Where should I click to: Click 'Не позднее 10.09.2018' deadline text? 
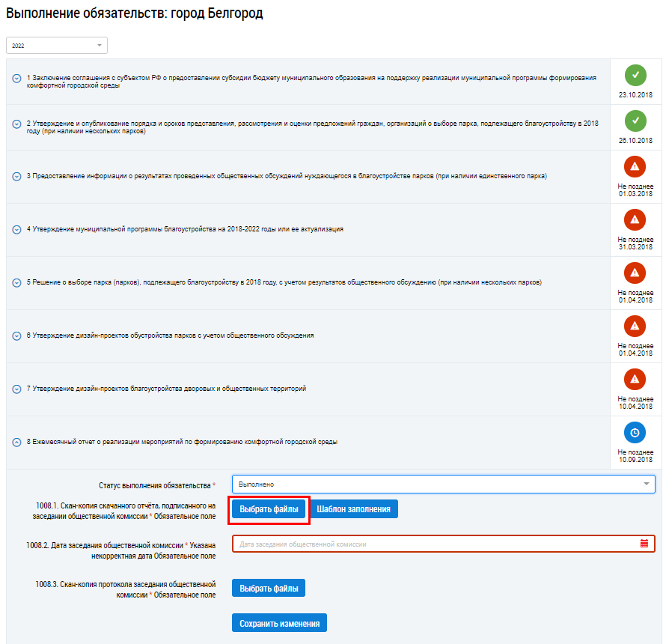(x=635, y=456)
